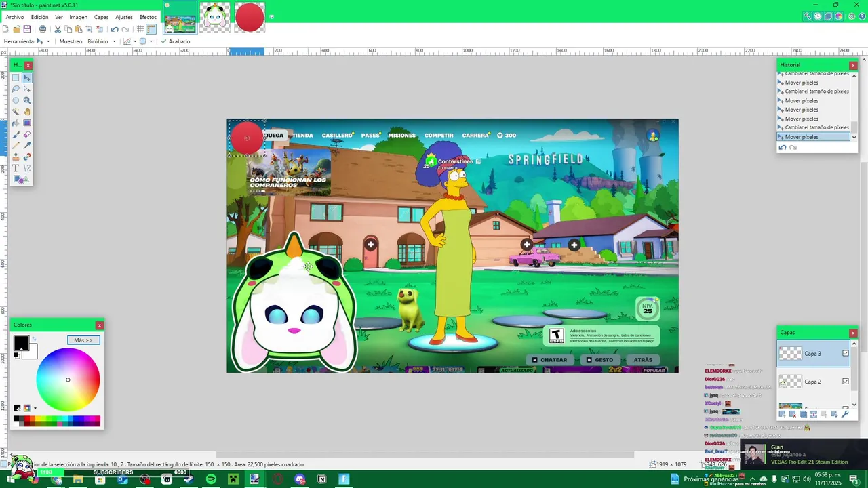Click Add New Layer icon in Capas
Screen dimensions: 868x488
(x=782, y=413)
